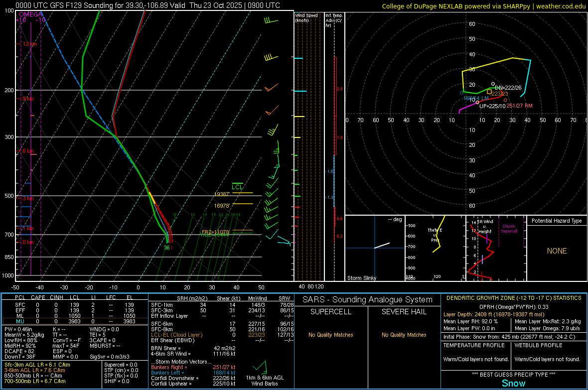Click the UP=225/10 hodograph label
Screen dimensions: 588x390
pos(492,106)
